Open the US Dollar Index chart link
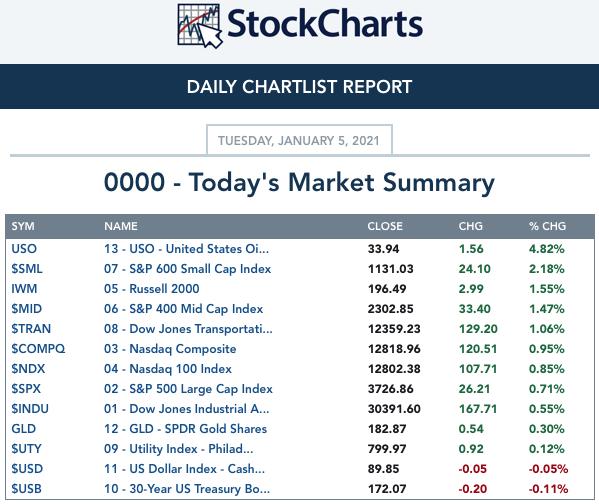599x504 pixels. point(184,469)
